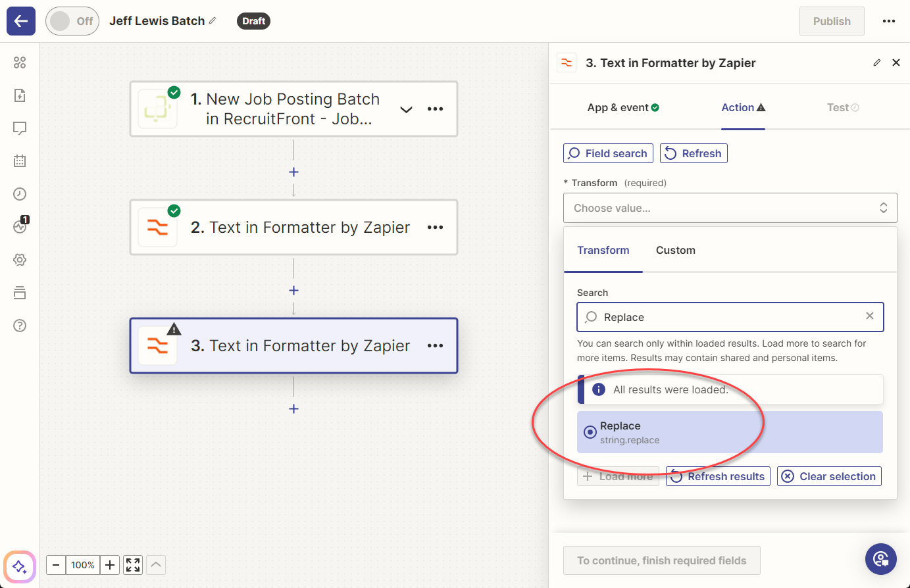Open the comments sidebar icon
Image resolution: width=910 pixels, height=588 pixels.
coord(20,128)
